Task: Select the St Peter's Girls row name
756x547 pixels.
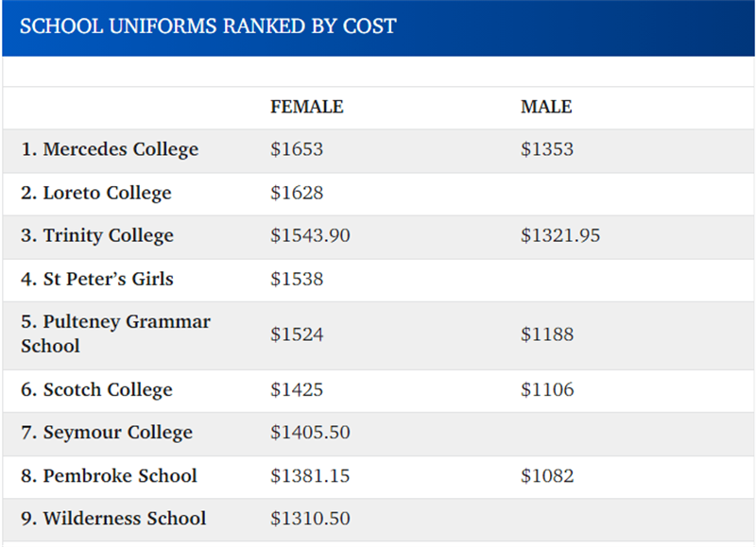Action: (97, 279)
